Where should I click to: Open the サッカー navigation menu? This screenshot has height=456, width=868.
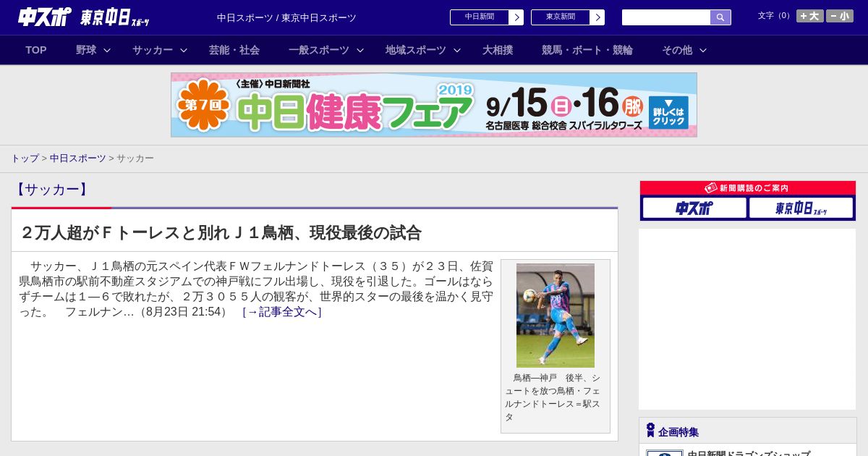tap(153, 50)
